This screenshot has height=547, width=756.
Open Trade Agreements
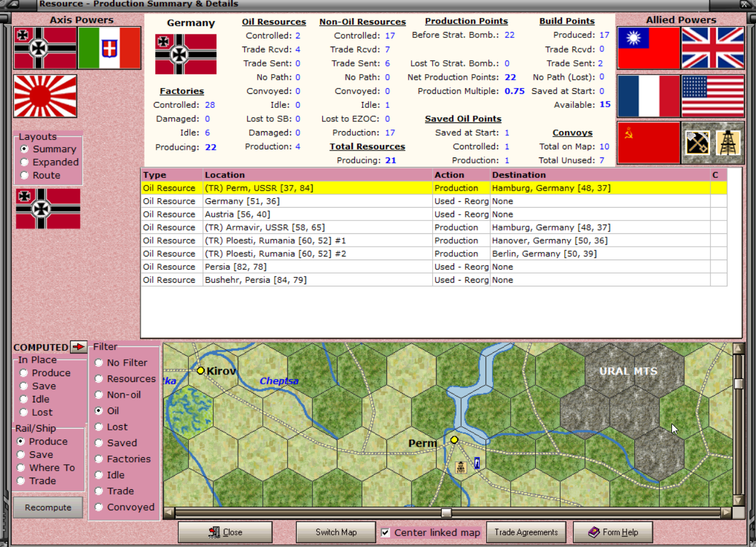pos(526,532)
